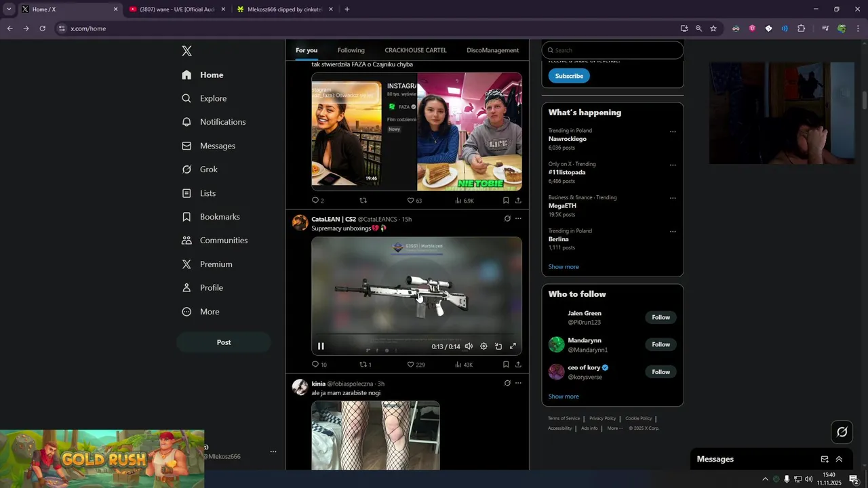Image resolution: width=868 pixels, height=488 pixels.
Task: Open Notifications in the sidebar
Action: click(x=213, y=122)
